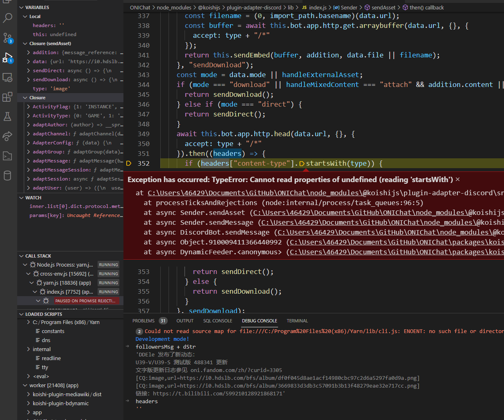This screenshot has height=420, width=504.
Task: Click the lib breadcrumb
Action: [x=291, y=7]
